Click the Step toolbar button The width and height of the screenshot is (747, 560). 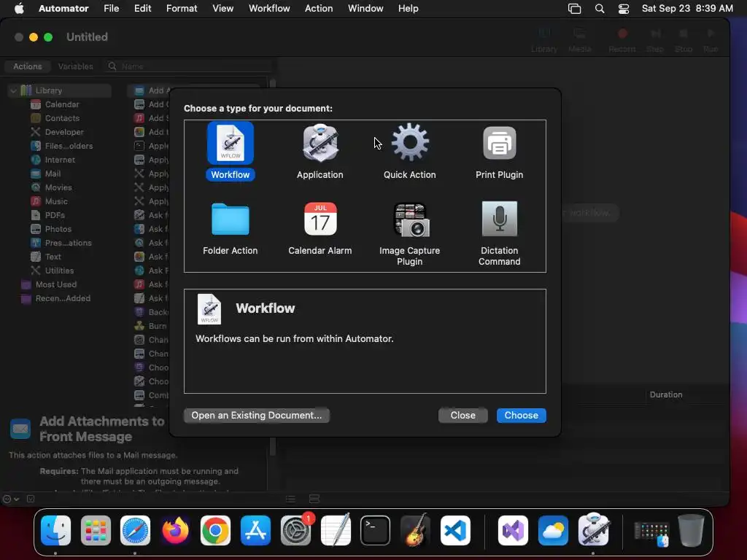click(655, 40)
